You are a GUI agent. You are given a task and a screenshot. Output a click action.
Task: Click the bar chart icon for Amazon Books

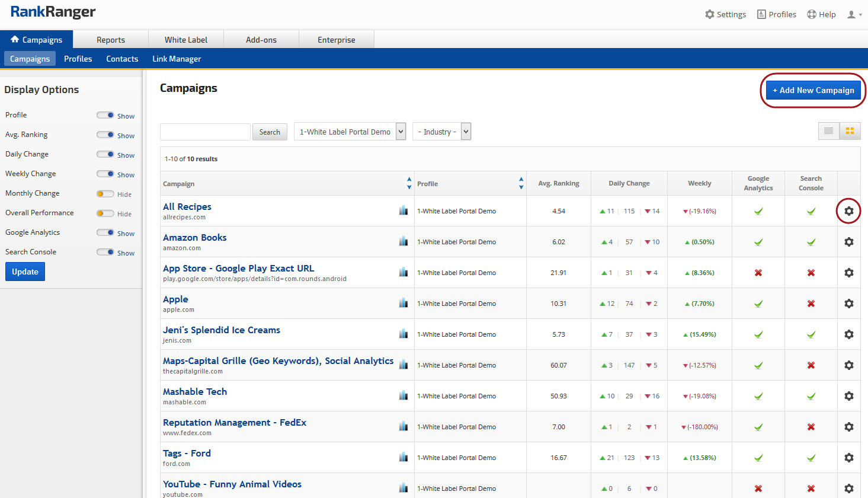tap(403, 241)
